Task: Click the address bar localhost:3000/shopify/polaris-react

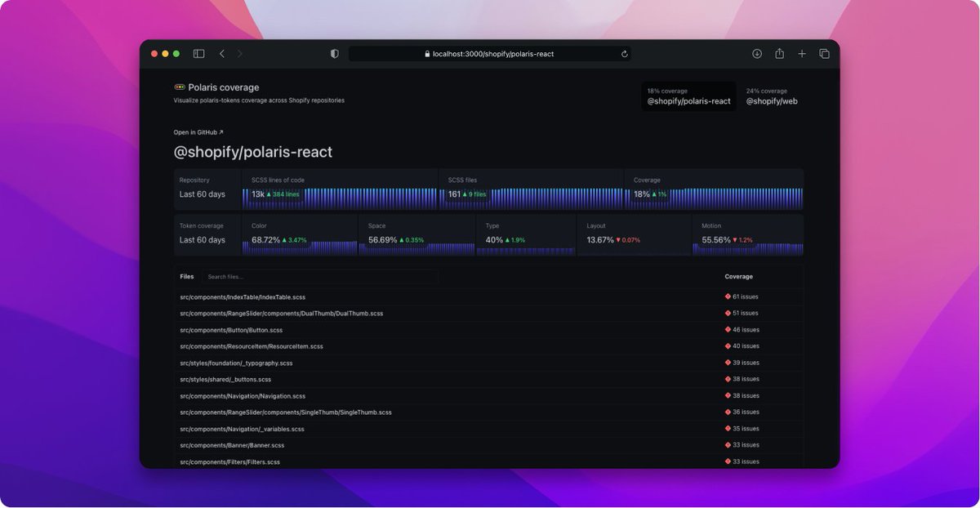Action: (489, 54)
